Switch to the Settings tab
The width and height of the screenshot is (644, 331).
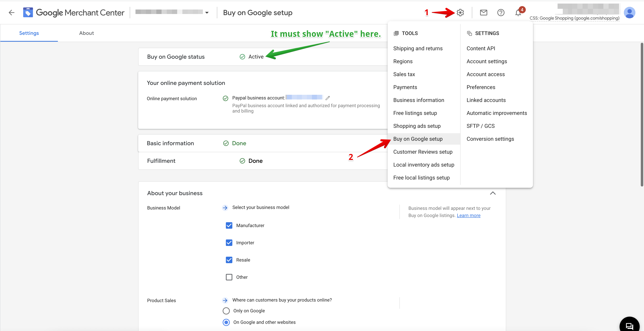tap(29, 33)
